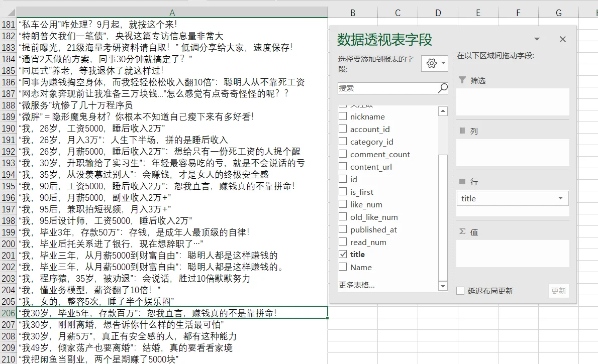Image resolution: width=598 pixels, height=364 pixels.
Task: Open the field list Tools gear menu
Action: [434, 63]
